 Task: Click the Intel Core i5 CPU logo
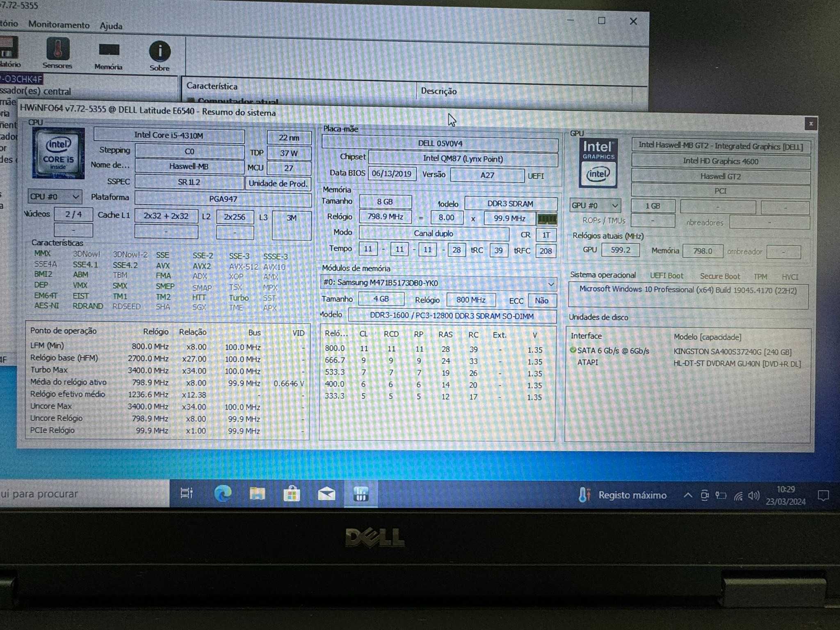[x=59, y=153]
